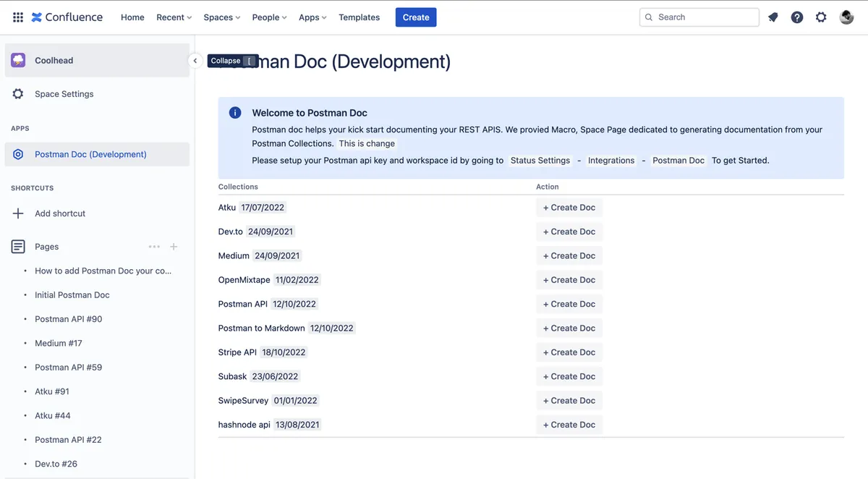Click the info icon in welcome banner

(235, 113)
